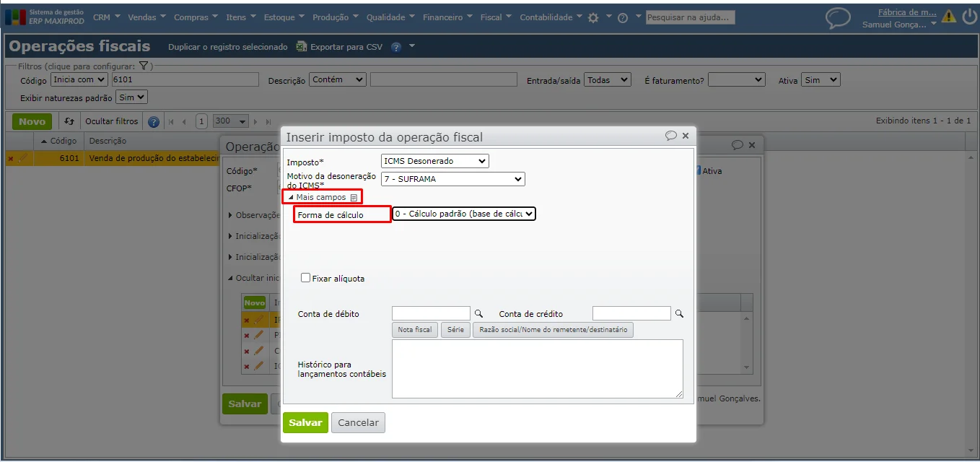Click comment balloon icon in Operação dialog behind

[x=738, y=144]
